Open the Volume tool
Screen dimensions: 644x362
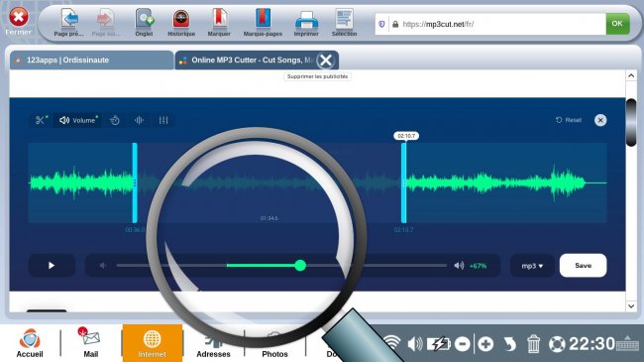[x=78, y=120]
